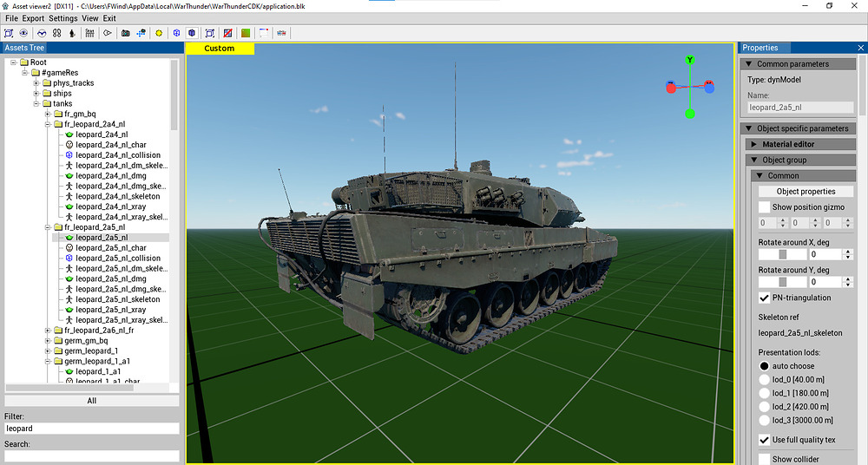The height and width of the screenshot is (465, 868).
Task: Collapse the Root tree node
Action: pyautogui.click(x=14, y=62)
